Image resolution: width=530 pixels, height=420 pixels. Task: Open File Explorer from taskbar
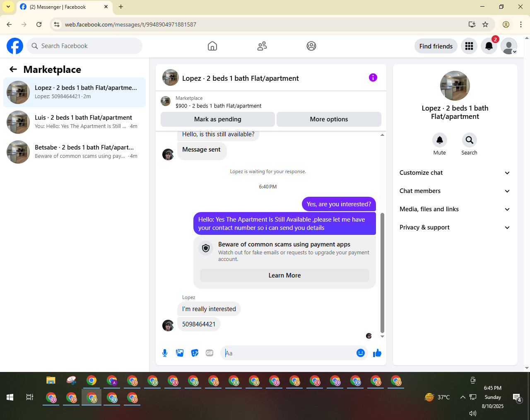coord(51,380)
